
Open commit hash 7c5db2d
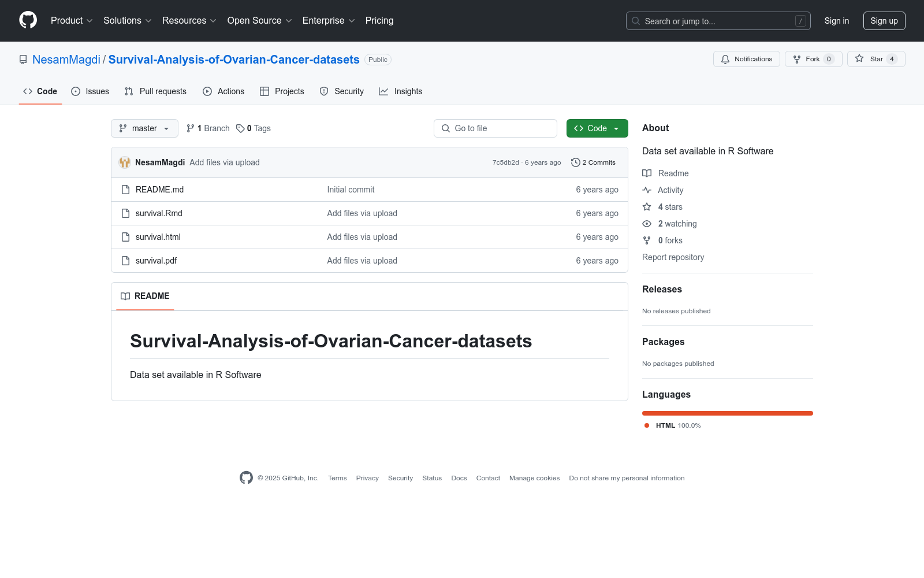click(506, 162)
